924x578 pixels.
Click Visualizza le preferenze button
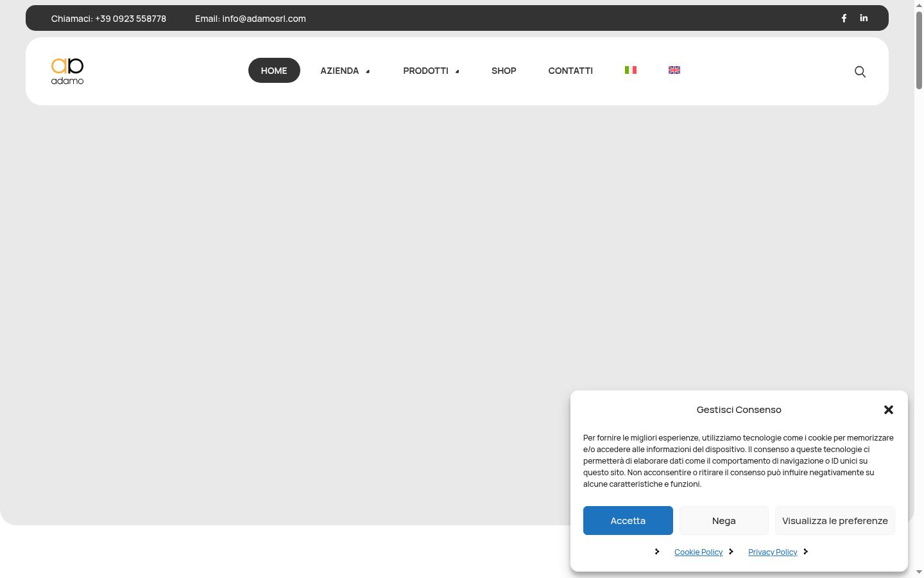point(835,521)
